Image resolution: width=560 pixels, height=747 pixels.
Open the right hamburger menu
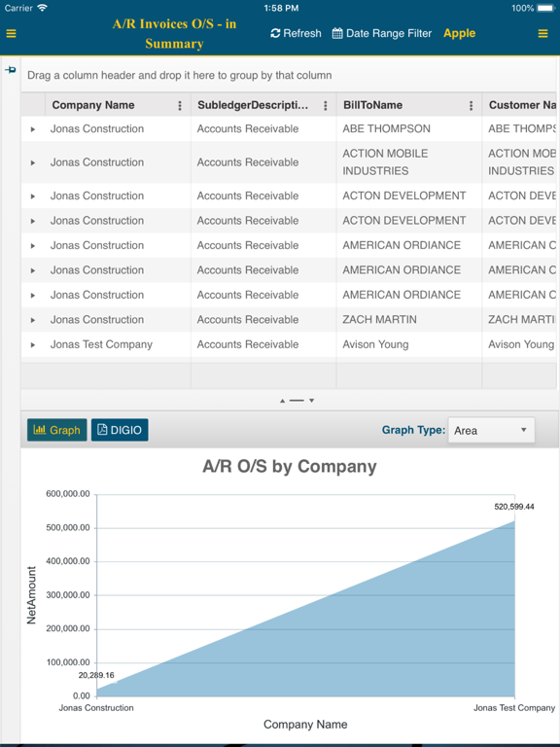[542, 34]
